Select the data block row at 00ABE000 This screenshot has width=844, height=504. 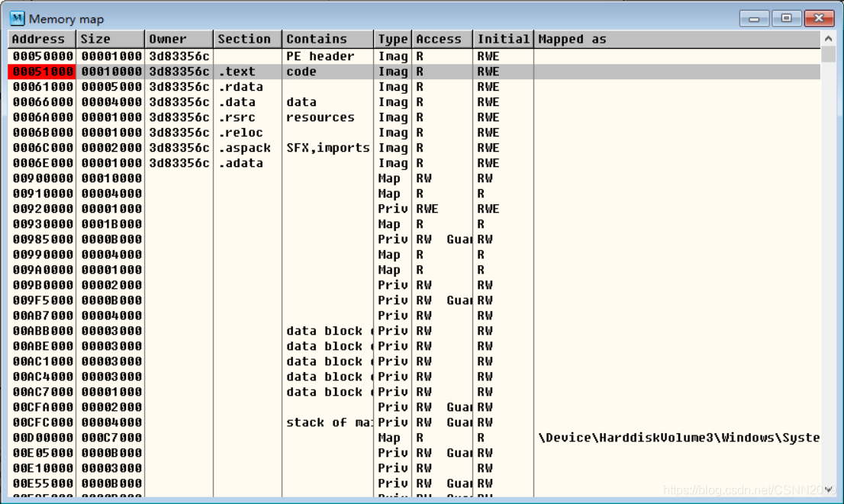(414, 346)
